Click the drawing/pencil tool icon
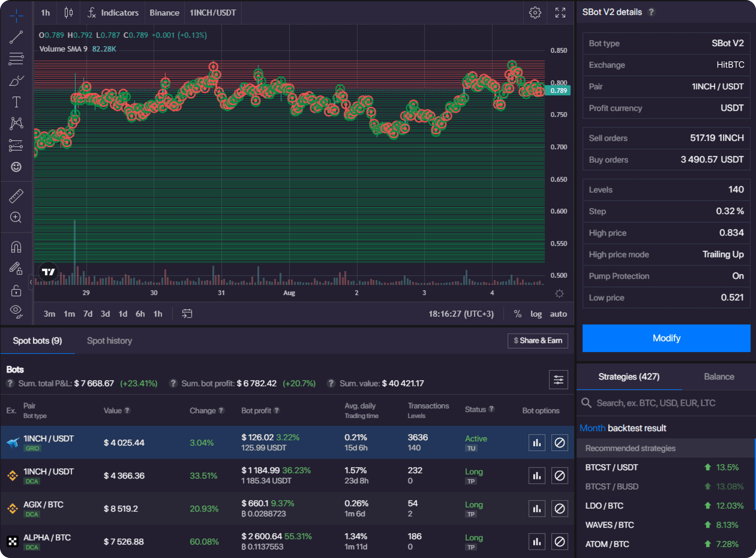The height and width of the screenshot is (558, 756). [x=16, y=268]
